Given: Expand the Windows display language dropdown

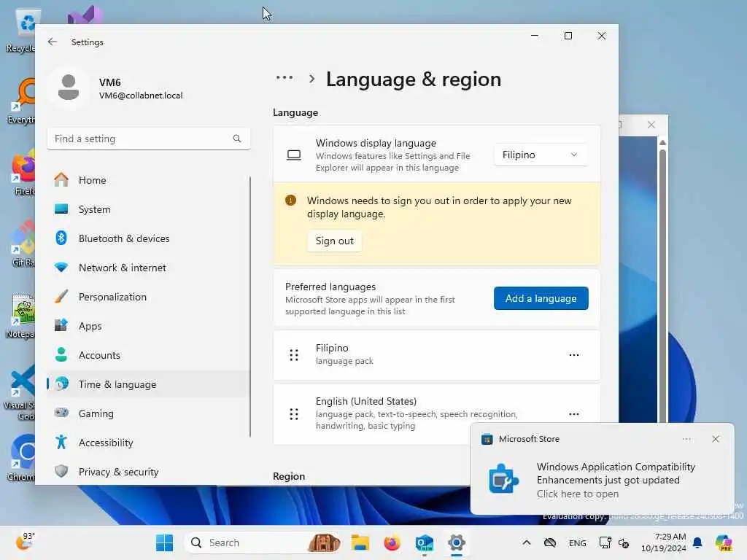Looking at the screenshot, I should pos(541,155).
